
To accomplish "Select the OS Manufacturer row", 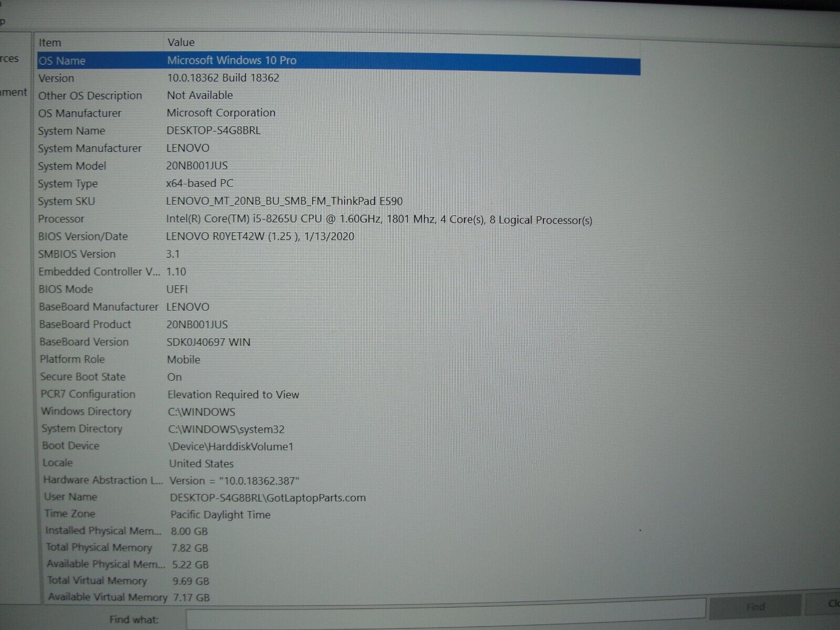I will click(339, 113).
